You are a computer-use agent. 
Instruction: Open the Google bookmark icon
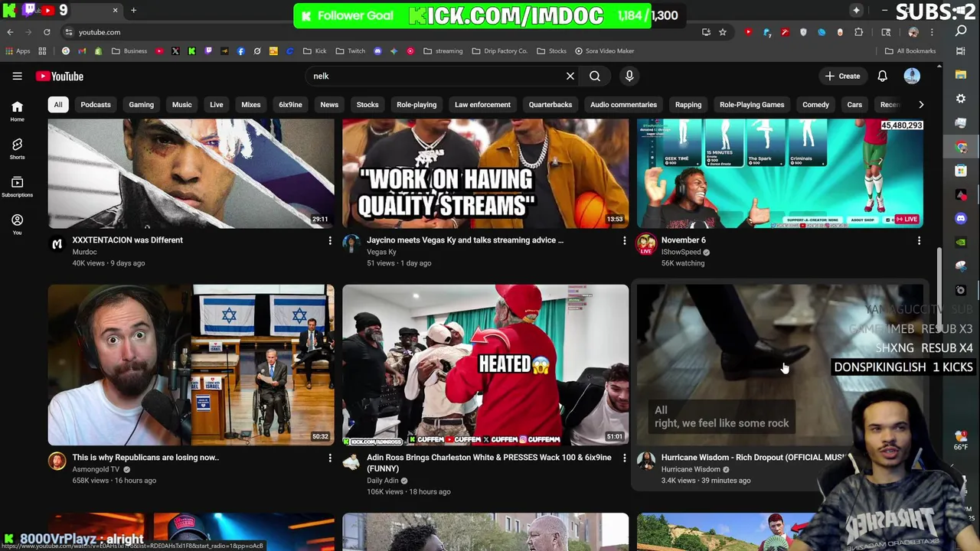pos(66,51)
